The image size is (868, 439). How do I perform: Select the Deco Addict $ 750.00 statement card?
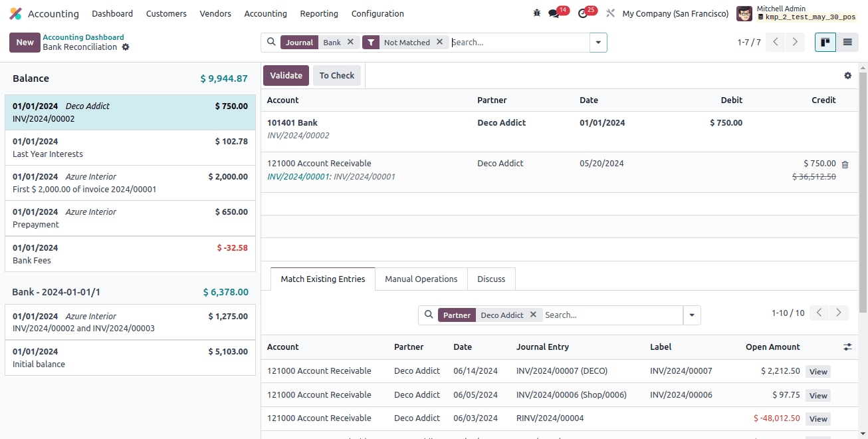point(130,112)
